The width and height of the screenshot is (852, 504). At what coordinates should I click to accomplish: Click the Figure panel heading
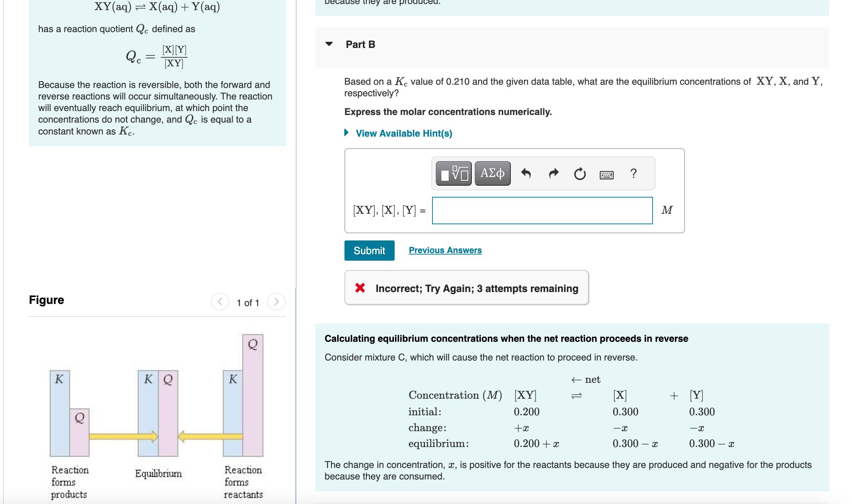pos(46,300)
